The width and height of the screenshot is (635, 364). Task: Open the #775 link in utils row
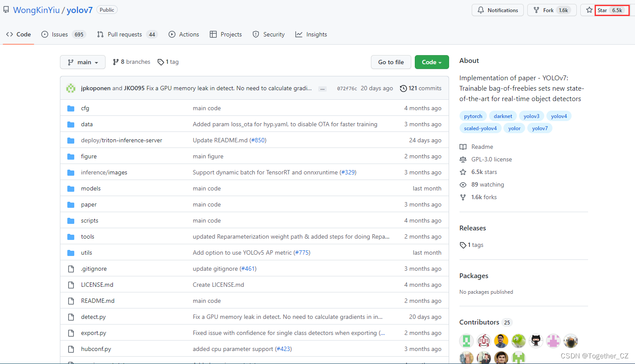coord(302,253)
